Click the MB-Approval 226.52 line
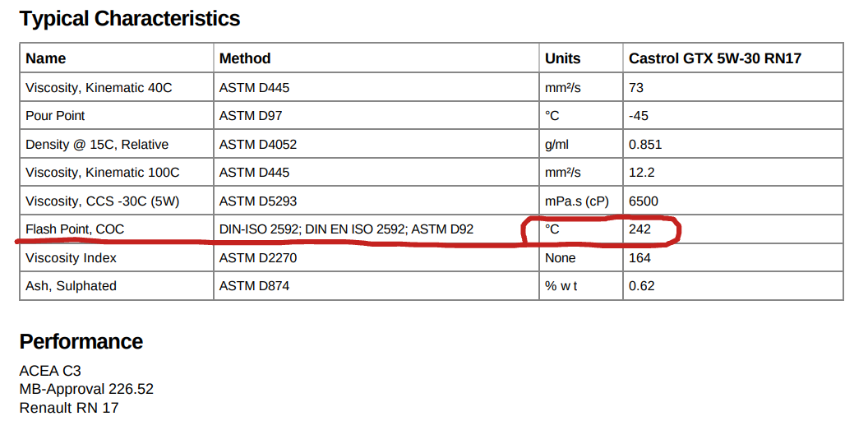Screen dimensions: 868x430 [86, 389]
